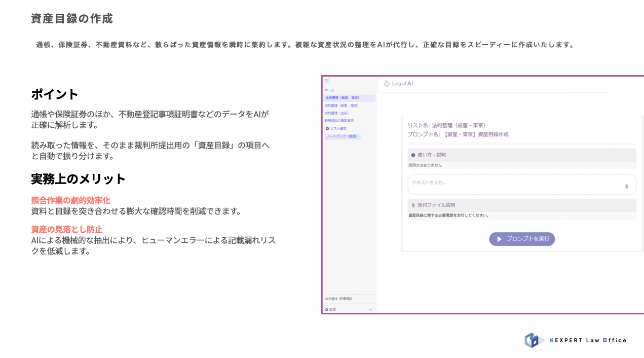
Task: Click the info icon beside 使い方・説明
Action: pyautogui.click(x=413, y=154)
